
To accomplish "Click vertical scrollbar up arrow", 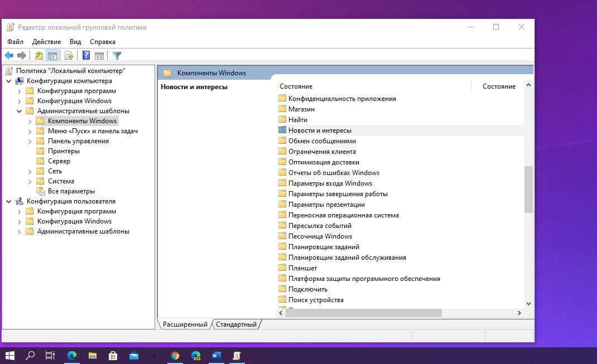I will 528,85.
